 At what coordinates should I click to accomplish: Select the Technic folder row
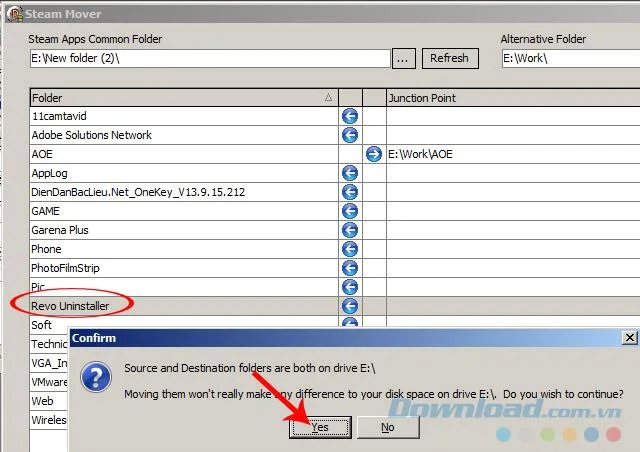[x=49, y=344]
